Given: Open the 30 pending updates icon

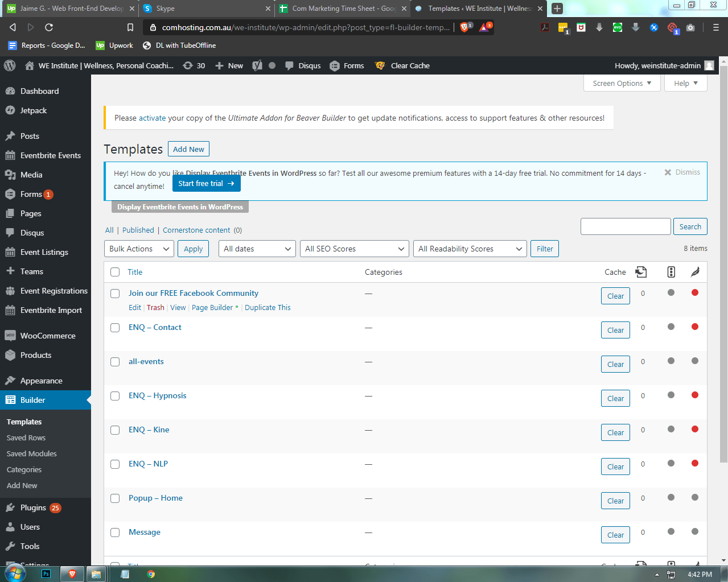Looking at the screenshot, I should 194,65.
